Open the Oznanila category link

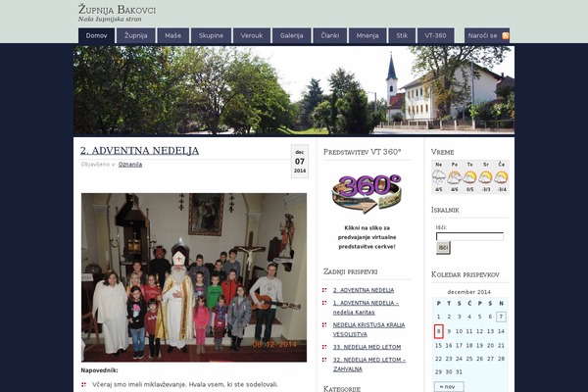[x=130, y=165]
